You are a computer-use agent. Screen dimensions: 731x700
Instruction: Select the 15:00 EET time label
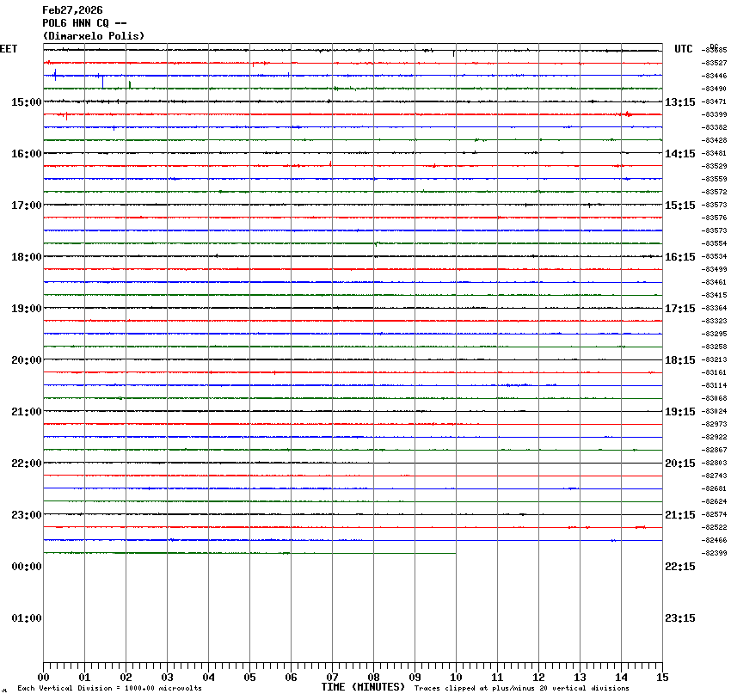[26, 102]
